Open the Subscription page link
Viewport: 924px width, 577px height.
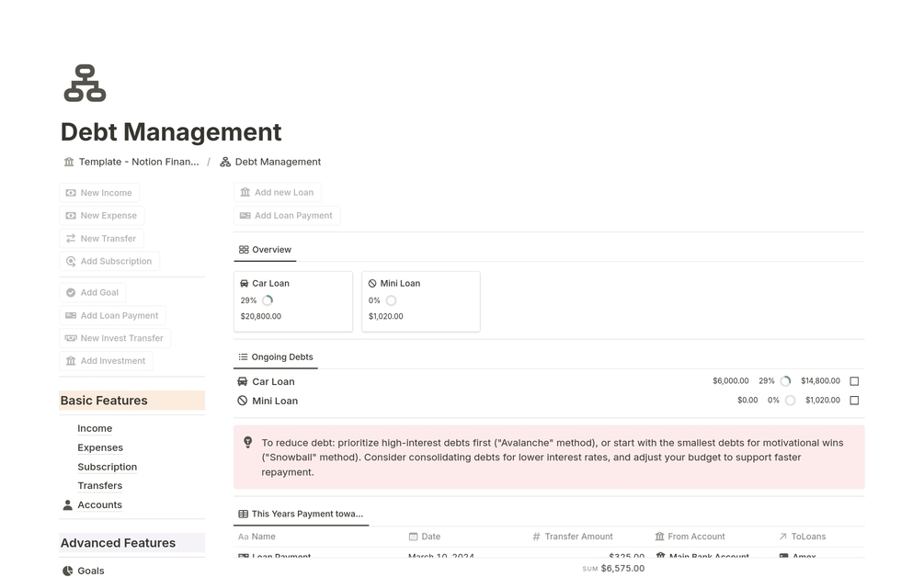pyautogui.click(x=108, y=467)
